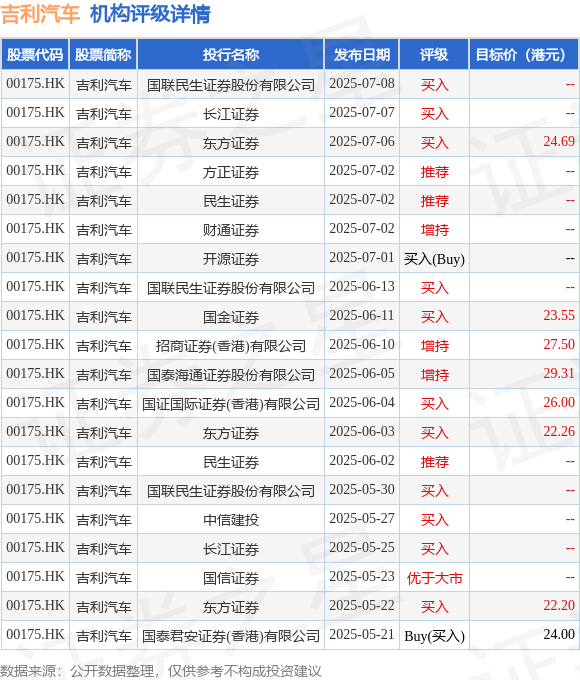
Task: Select the 优于大市 rating cell
Action: pos(434,578)
